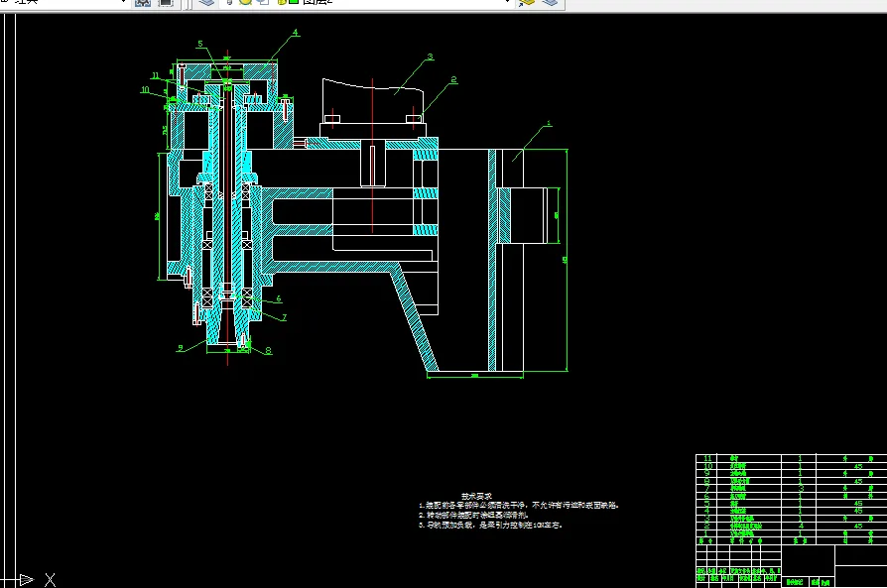Screen dimensions: 887x588
Task: Select callout number 7 near the spindle bottom
Action: pos(284,317)
